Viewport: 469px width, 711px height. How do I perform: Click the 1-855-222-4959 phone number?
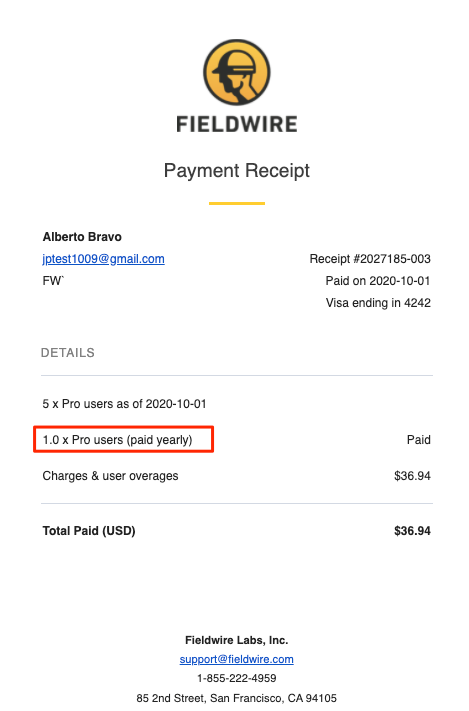pyautogui.click(x=236, y=678)
